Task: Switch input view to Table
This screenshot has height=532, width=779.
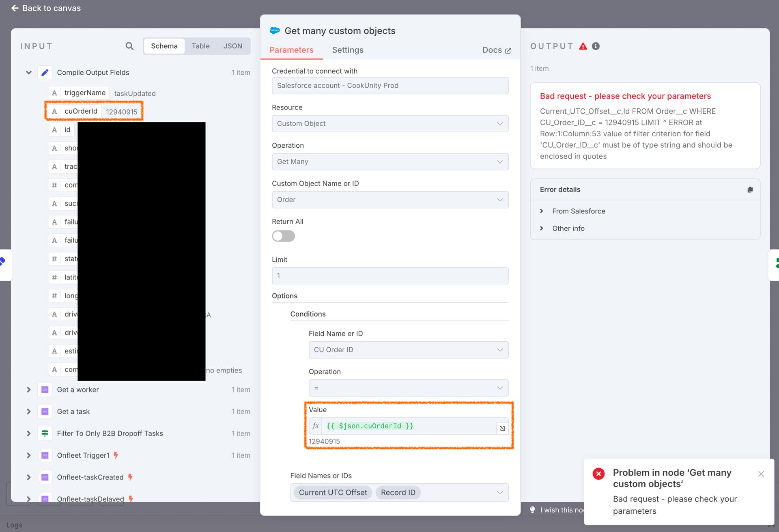Action: point(200,46)
